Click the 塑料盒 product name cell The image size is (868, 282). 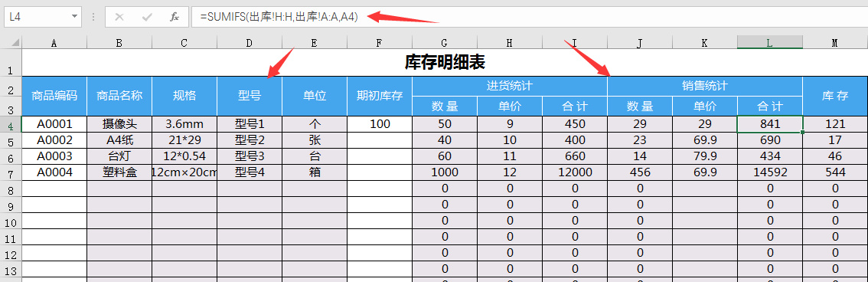(x=119, y=172)
